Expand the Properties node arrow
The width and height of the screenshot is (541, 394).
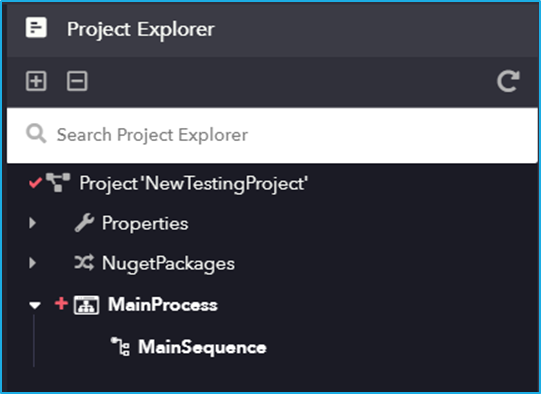pyautogui.click(x=33, y=223)
